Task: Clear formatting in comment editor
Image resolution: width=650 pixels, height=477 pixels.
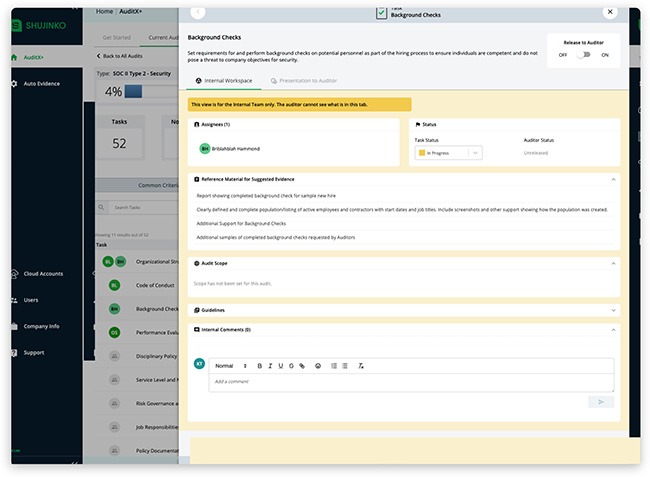Action: pyautogui.click(x=361, y=366)
